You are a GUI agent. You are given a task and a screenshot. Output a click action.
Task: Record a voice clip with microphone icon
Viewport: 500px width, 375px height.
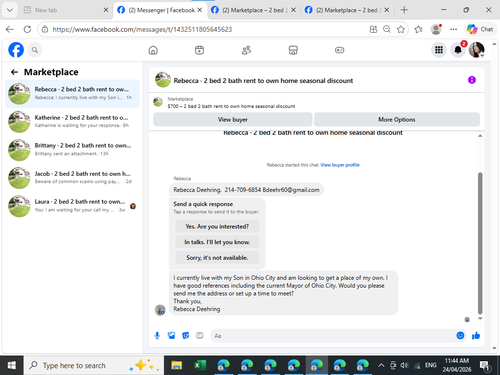[x=157, y=335]
